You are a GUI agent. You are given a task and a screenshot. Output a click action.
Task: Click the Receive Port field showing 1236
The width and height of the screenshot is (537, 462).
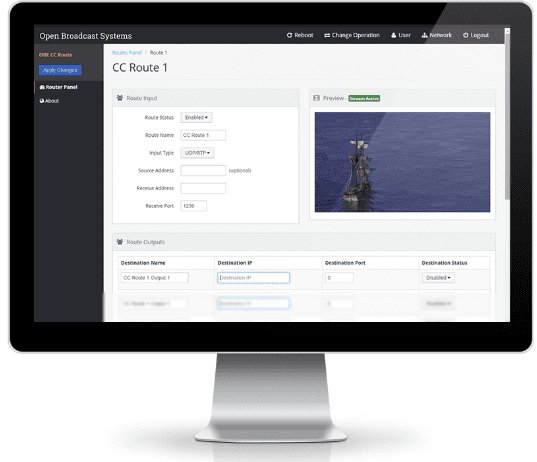pyautogui.click(x=193, y=206)
